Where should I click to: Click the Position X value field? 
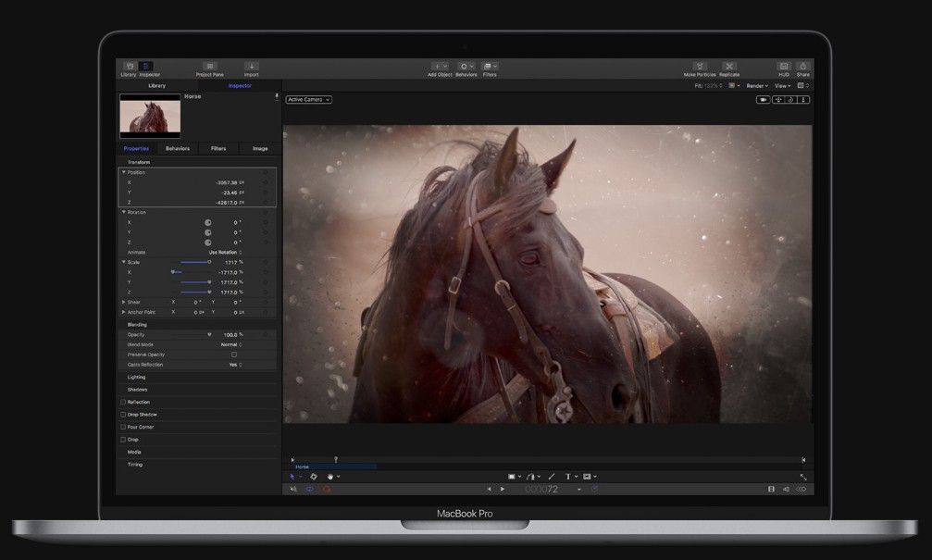coord(226,182)
